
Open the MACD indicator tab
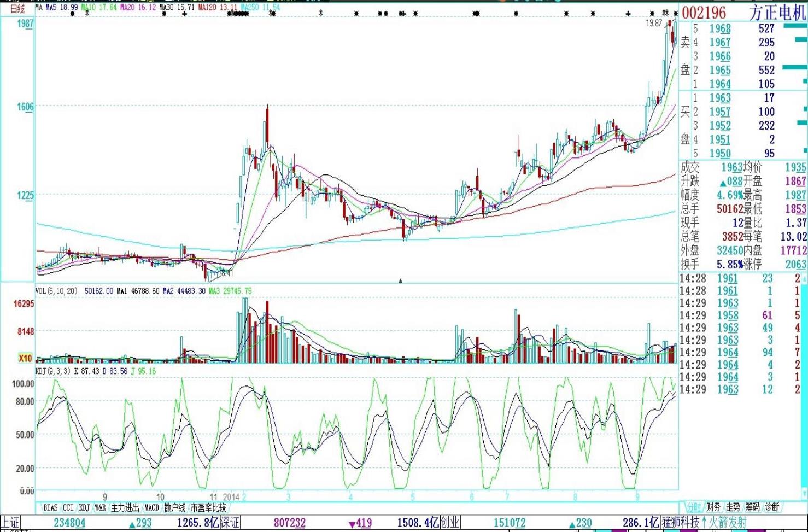tap(151, 507)
